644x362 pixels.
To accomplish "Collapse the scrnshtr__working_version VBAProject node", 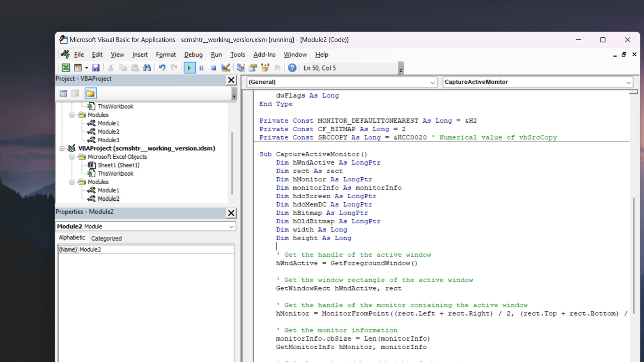I will pos(62,149).
